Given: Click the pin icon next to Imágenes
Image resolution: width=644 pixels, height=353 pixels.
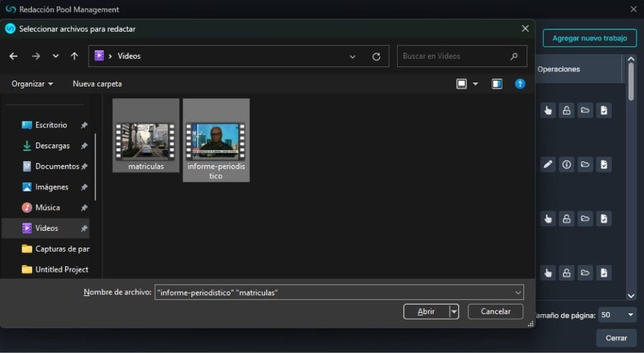Looking at the screenshot, I should (x=84, y=187).
